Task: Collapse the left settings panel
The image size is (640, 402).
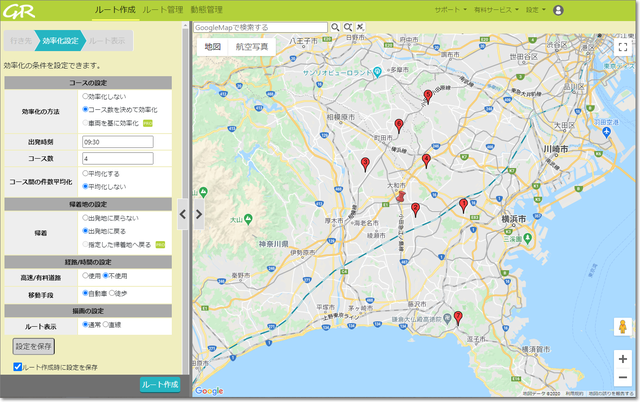Action: pyautogui.click(x=183, y=213)
